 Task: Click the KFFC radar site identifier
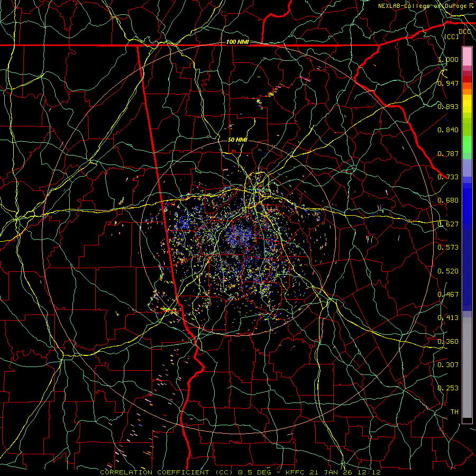(296, 472)
